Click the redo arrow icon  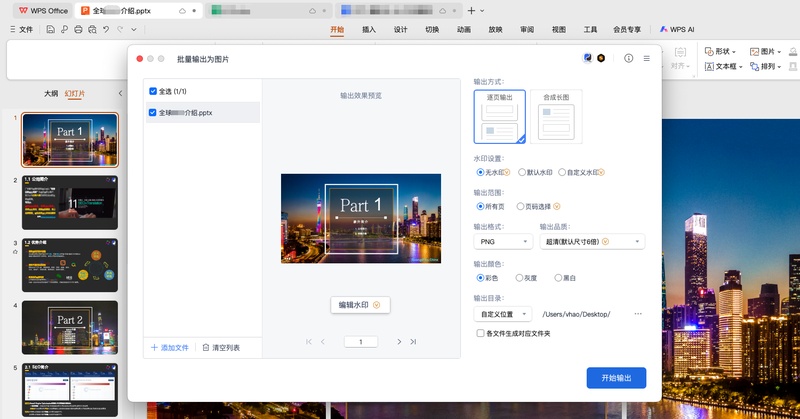click(x=120, y=30)
